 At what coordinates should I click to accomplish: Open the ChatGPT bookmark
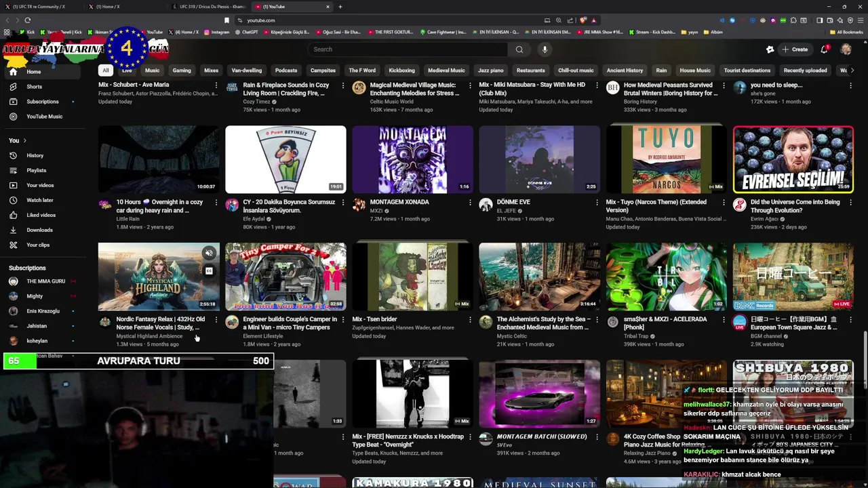(246, 32)
